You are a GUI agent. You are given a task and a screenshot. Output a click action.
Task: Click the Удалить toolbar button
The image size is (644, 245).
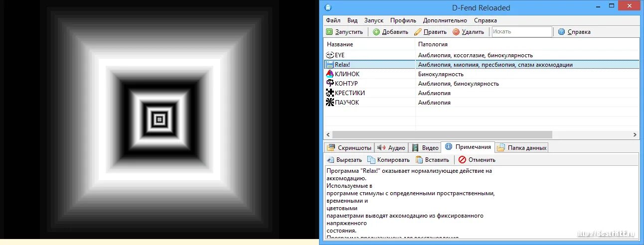pos(468,32)
